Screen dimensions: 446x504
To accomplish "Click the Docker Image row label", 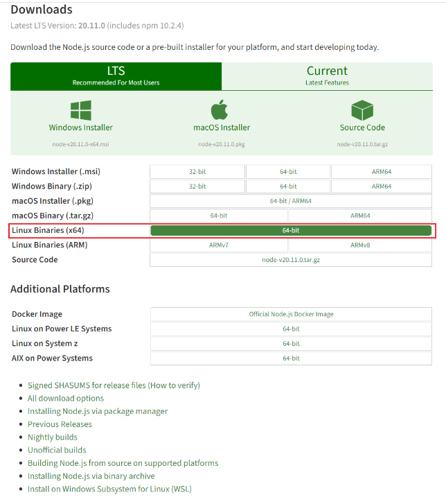I will (x=37, y=314).
